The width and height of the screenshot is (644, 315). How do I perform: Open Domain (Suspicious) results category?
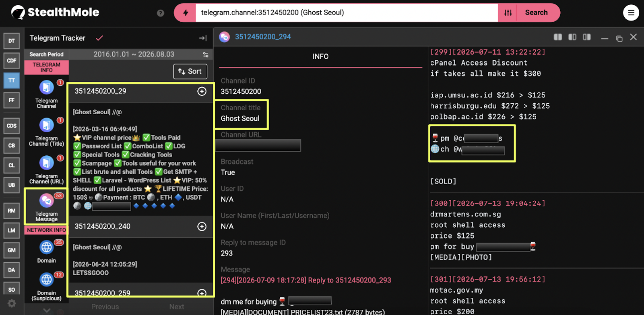(x=47, y=286)
